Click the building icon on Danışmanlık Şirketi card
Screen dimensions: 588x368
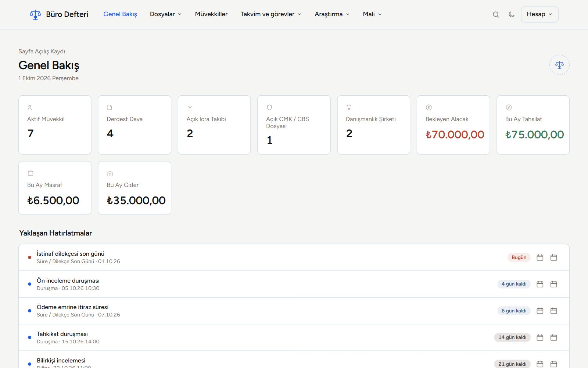pyautogui.click(x=349, y=107)
